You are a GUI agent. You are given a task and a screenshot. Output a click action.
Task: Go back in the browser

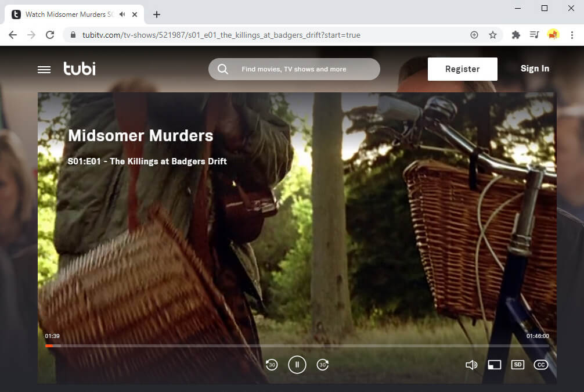[13, 35]
